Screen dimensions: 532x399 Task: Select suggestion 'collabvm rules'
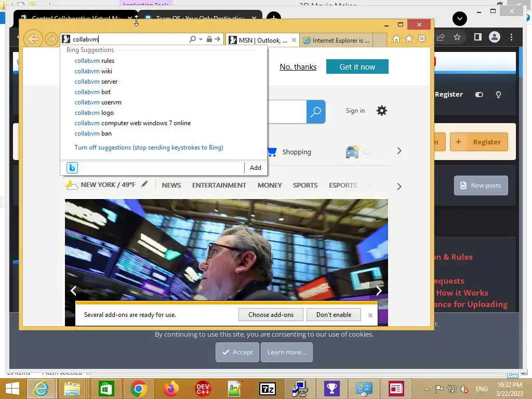95,61
